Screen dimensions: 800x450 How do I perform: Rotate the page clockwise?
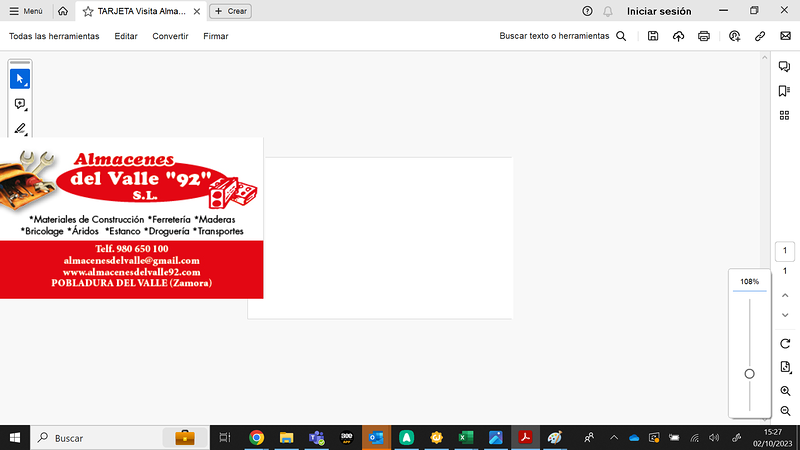785,343
